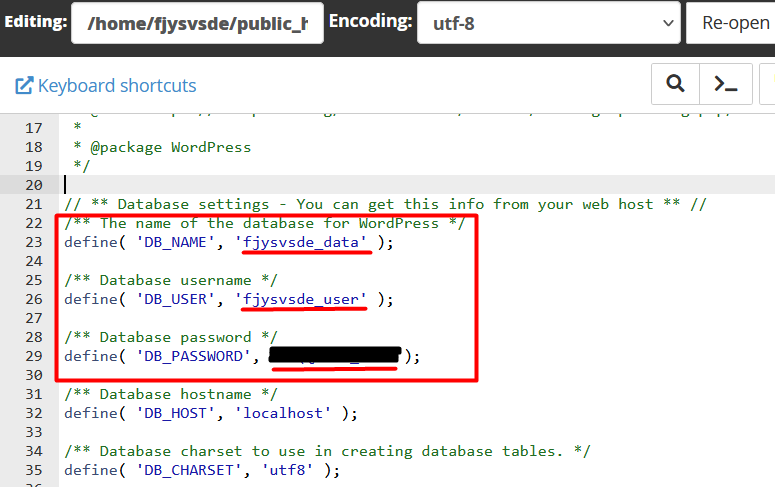Open the command line terminal icon
775x487 pixels.
tap(726, 85)
